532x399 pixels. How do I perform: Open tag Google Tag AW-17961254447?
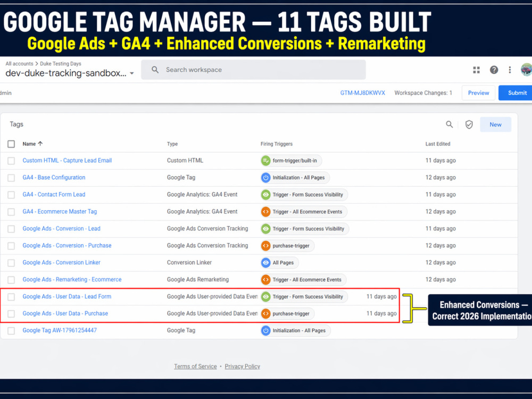(60, 330)
